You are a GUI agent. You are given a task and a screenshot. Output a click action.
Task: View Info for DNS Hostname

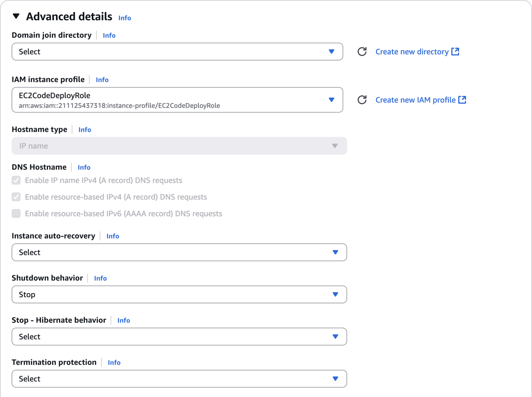(84, 167)
